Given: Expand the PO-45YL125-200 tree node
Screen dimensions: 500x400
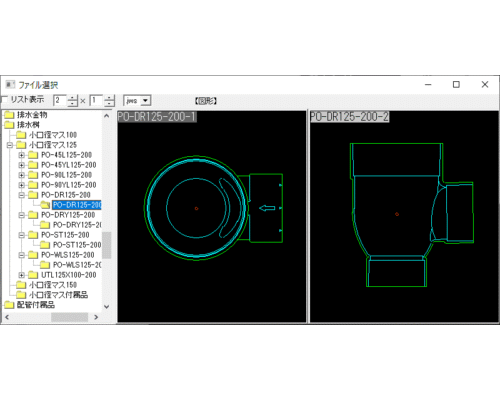Looking at the screenshot, I should [22, 165].
